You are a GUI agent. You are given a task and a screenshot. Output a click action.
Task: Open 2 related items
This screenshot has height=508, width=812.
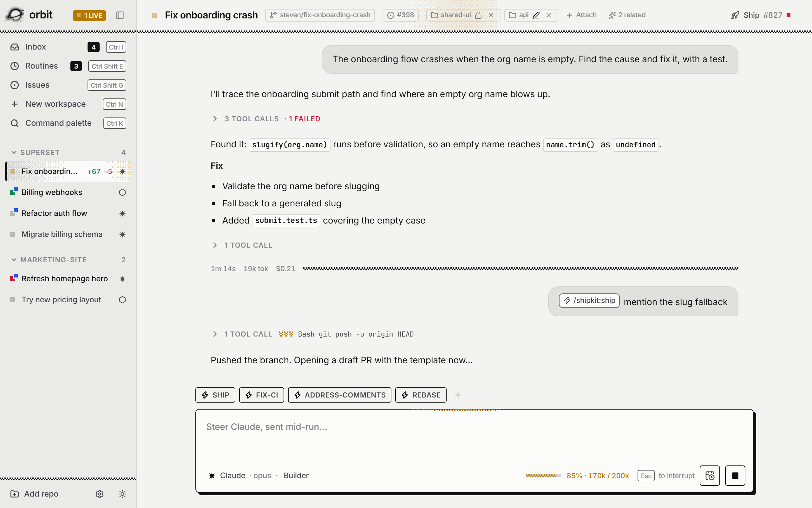click(x=627, y=15)
